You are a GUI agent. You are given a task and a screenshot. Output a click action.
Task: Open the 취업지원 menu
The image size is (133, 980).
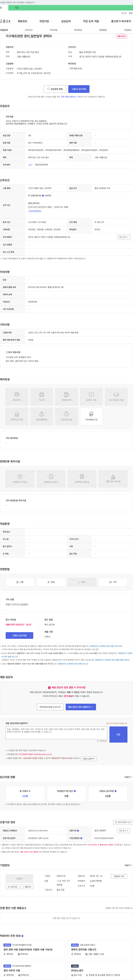pyautogui.click(x=44, y=21)
